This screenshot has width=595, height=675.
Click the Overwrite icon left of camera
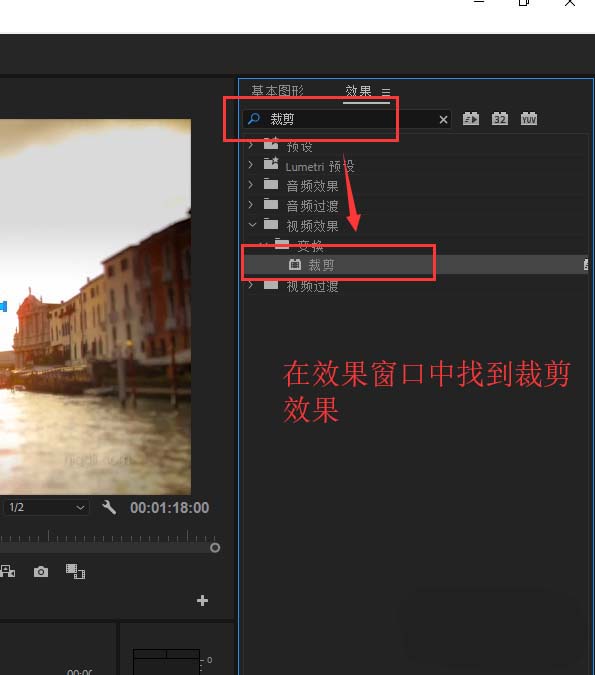(7, 572)
